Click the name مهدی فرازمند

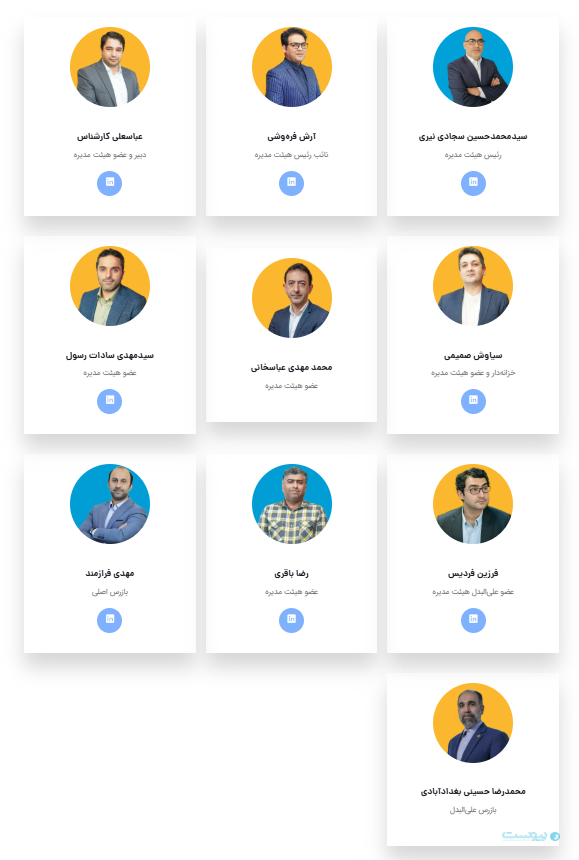tap(110, 574)
